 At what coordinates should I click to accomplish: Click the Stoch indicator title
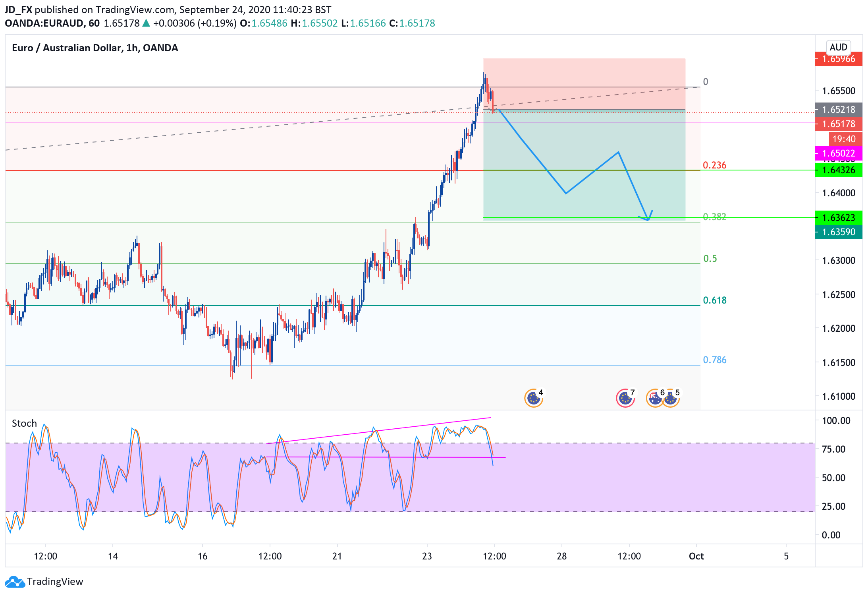24,424
